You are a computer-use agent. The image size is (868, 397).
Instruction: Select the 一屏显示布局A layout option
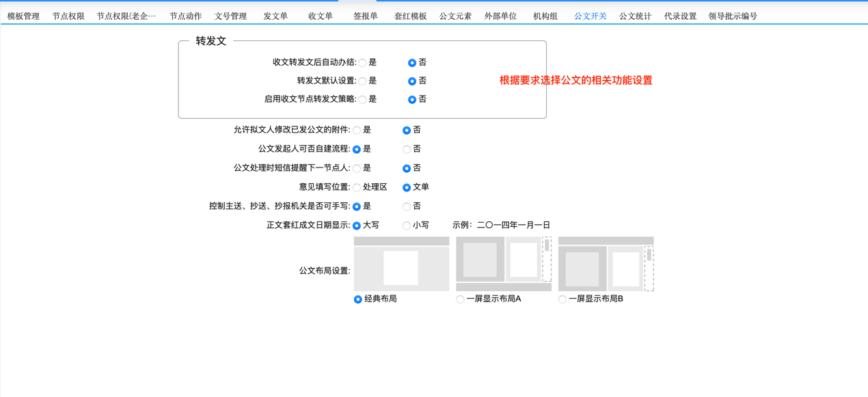pos(459,299)
